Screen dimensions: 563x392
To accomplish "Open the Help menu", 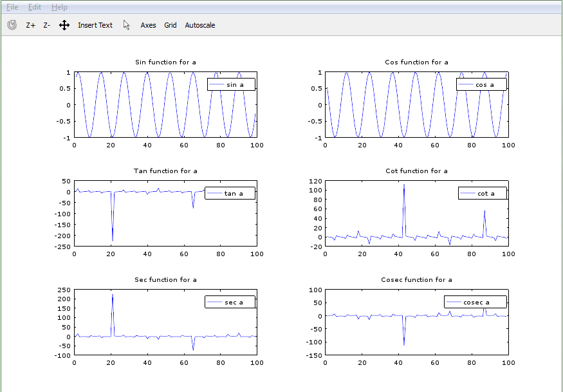I will pos(59,7).
